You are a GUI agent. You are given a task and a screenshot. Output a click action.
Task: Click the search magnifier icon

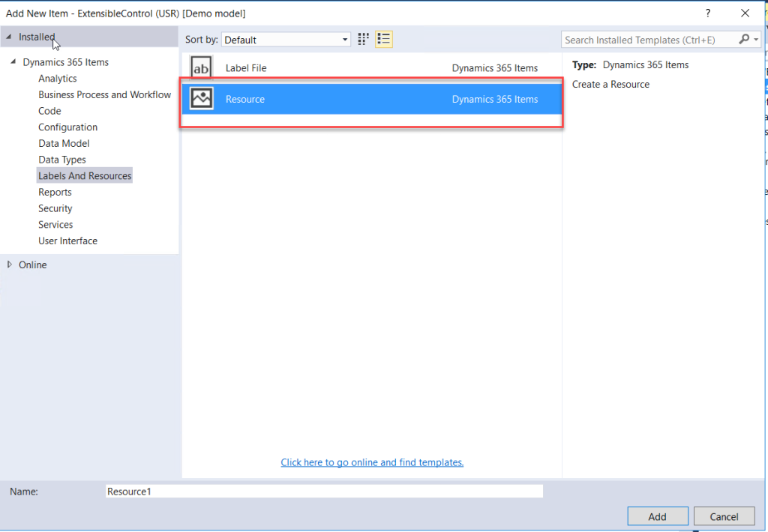(744, 39)
